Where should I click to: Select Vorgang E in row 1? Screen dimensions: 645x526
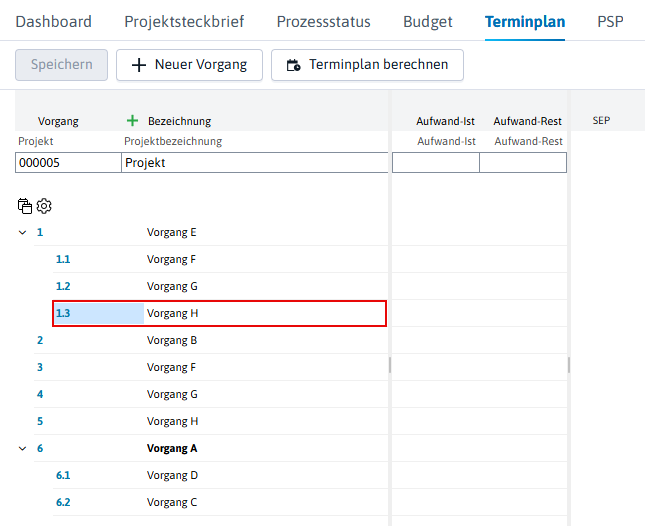pos(172,233)
